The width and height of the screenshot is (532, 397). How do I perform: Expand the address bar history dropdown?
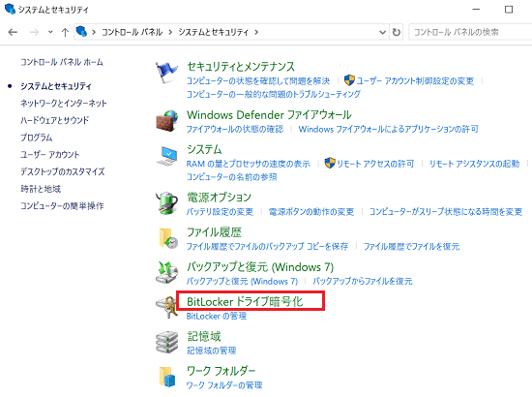pos(382,32)
